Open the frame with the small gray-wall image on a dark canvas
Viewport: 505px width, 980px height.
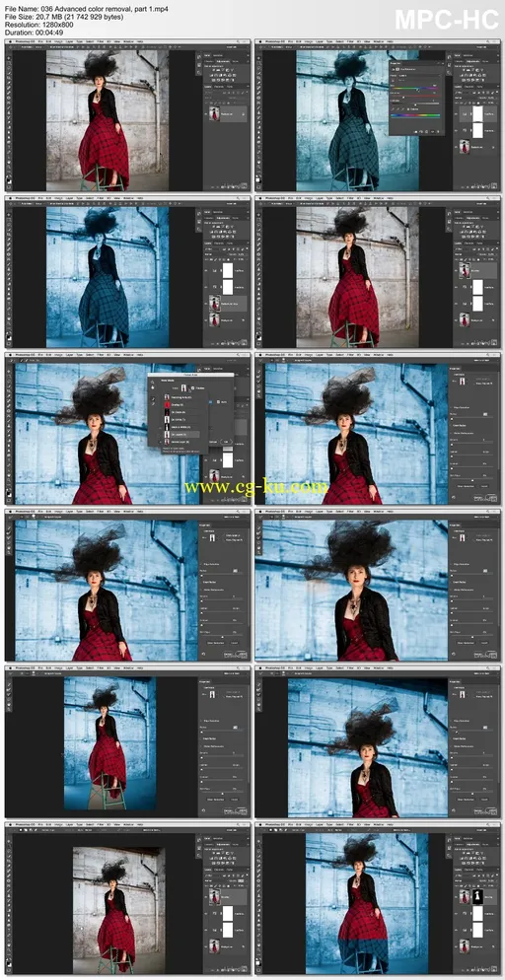pyautogui.click(x=127, y=898)
